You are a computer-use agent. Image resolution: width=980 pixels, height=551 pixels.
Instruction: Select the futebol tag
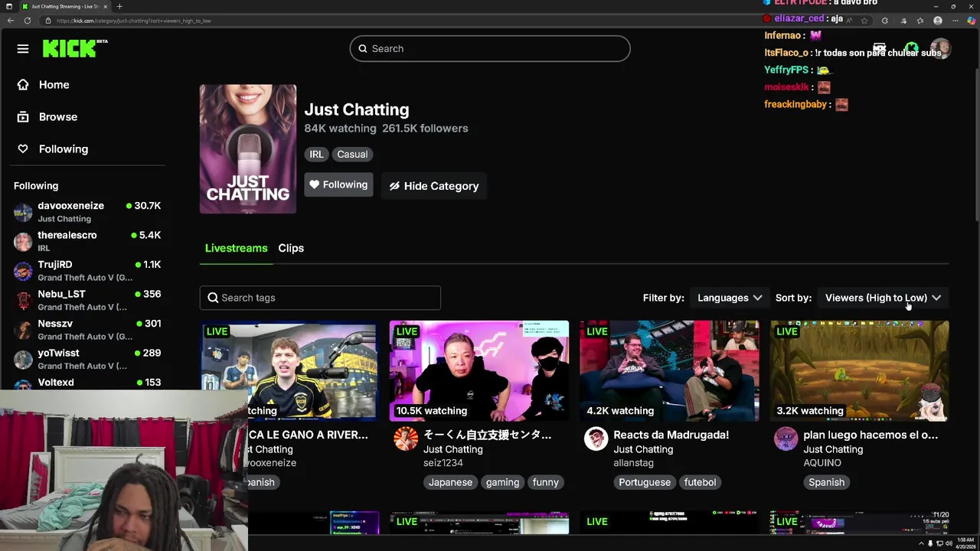pos(700,482)
